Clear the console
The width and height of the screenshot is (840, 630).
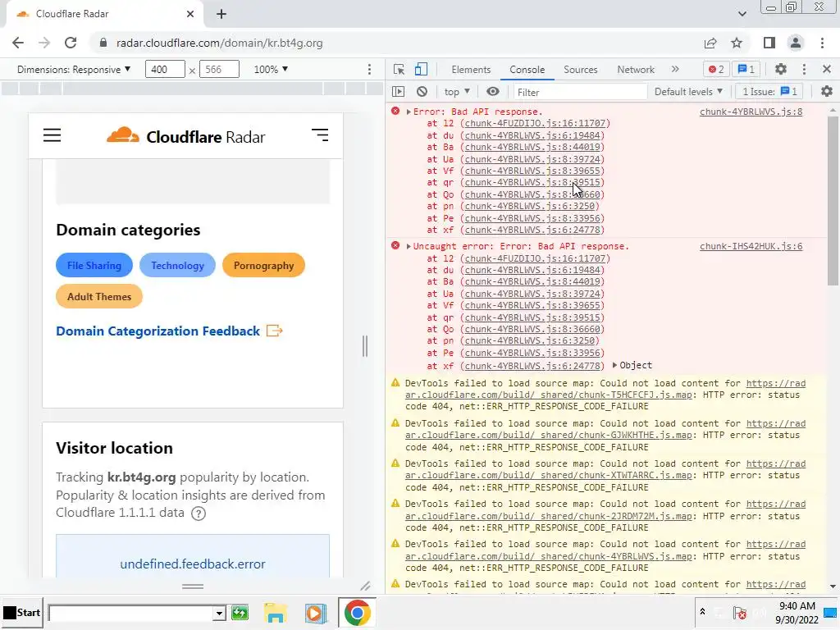pos(422,92)
